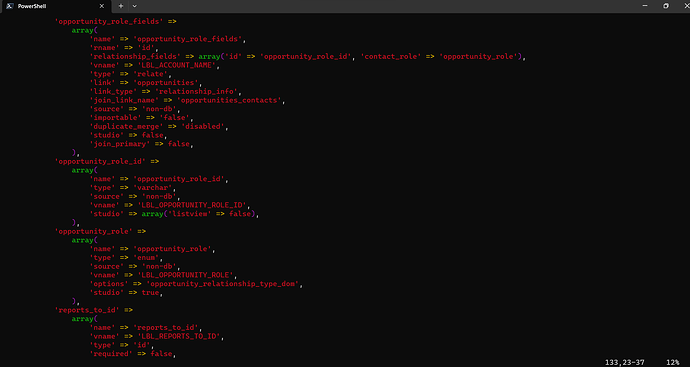The image size is (690, 367).
Task: Close the PowerShell tab
Action: click(102, 6)
